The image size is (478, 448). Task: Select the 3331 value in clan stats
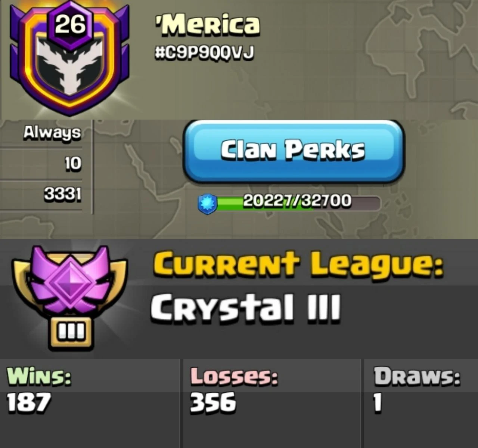pos(62,194)
